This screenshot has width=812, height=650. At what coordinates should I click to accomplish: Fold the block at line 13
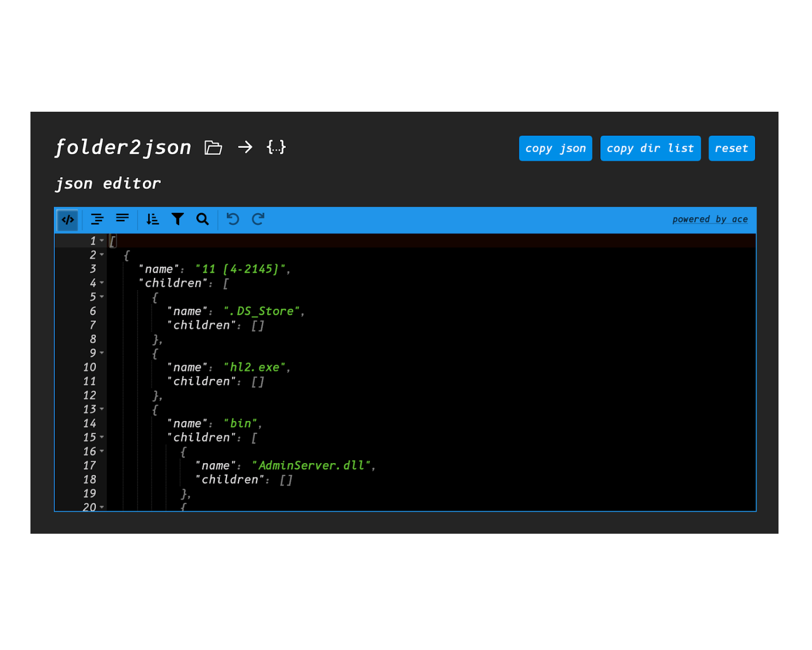coord(102,409)
